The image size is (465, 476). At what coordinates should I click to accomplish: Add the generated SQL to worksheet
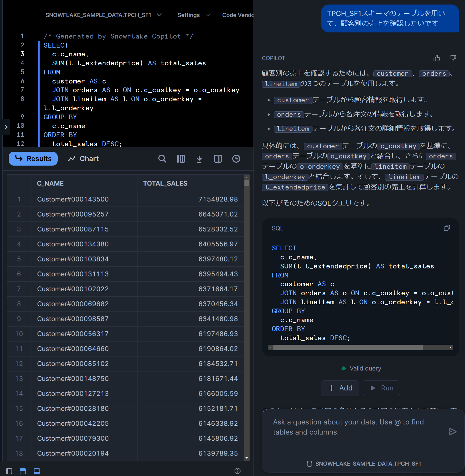340,388
